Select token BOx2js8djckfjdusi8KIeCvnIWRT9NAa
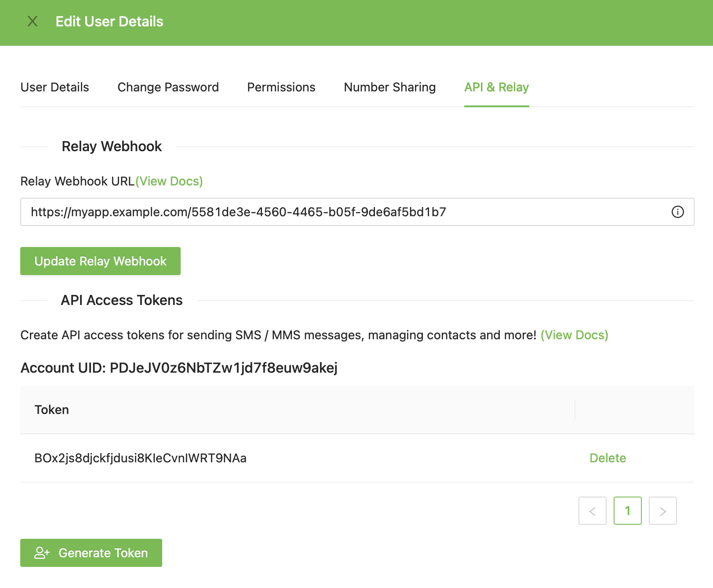 (x=141, y=458)
